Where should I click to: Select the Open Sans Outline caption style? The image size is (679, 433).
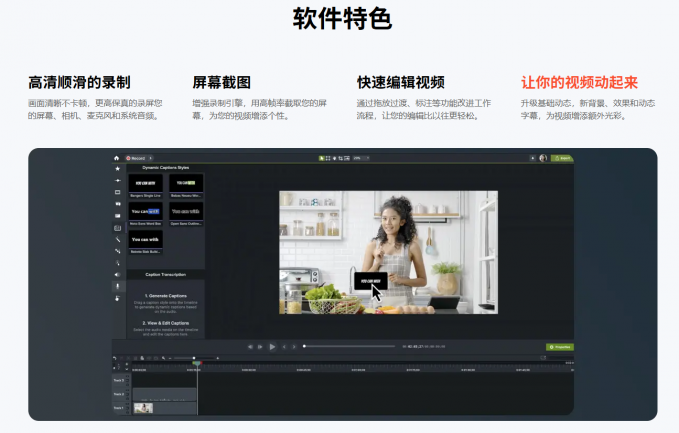pos(186,214)
